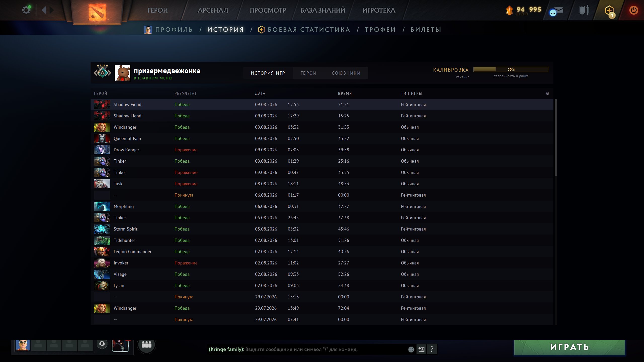This screenshot has height=362, width=644.
Task: Click the РЕЗУЛЬТАТ column header
Action: coord(186,94)
